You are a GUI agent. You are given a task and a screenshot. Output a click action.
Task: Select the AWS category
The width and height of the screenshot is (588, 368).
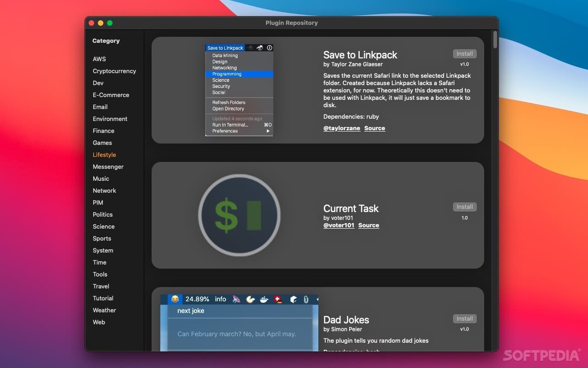(x=99, y=59)
